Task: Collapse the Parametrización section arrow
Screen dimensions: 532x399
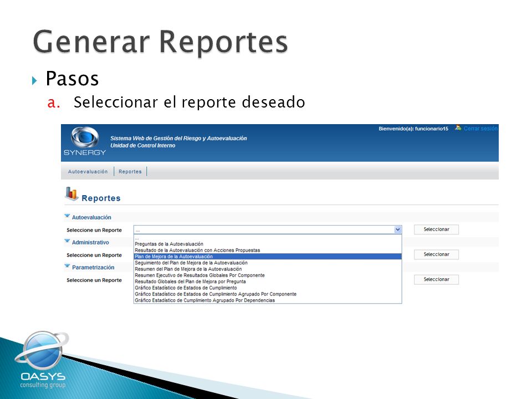Action: (67, 267)
